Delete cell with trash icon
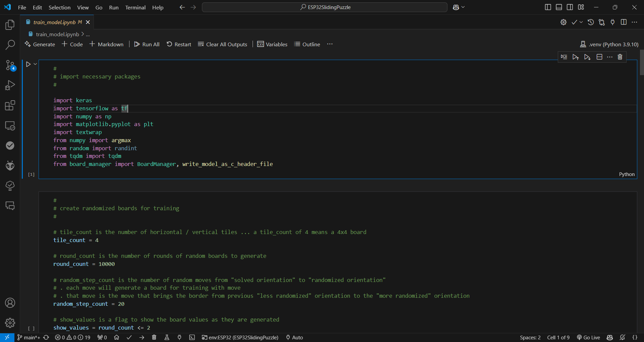Image resolution: width=644 pixels, height=342 pixels. pyautogui.click(x=620, y=57)
